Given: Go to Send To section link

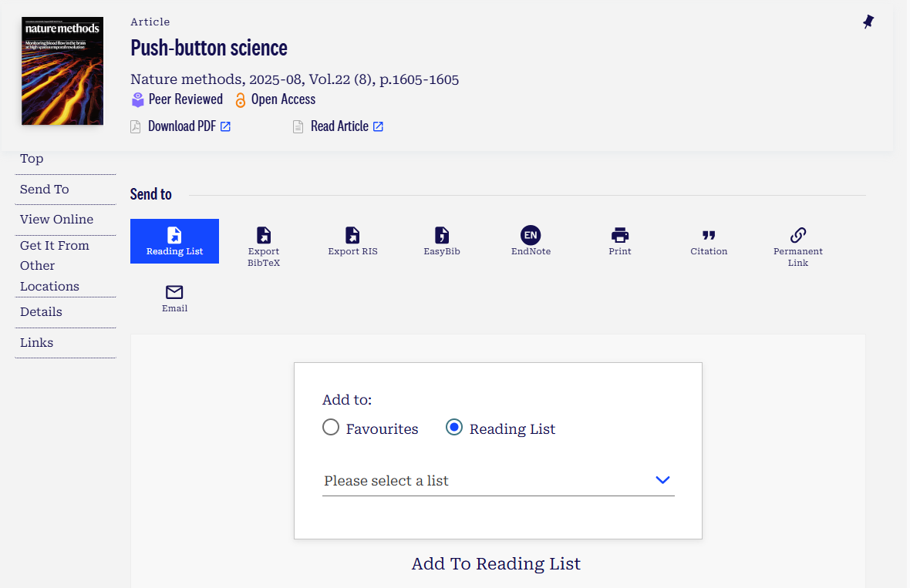Looking at the screenshot, I should click(45, 189).
